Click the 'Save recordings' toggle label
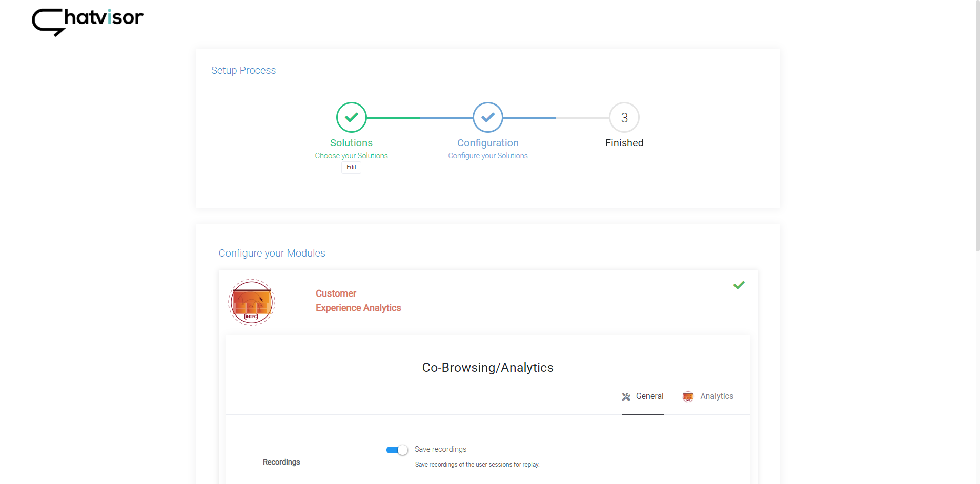The height and width of the screenshot is (484, 980). tap(441, 449)
